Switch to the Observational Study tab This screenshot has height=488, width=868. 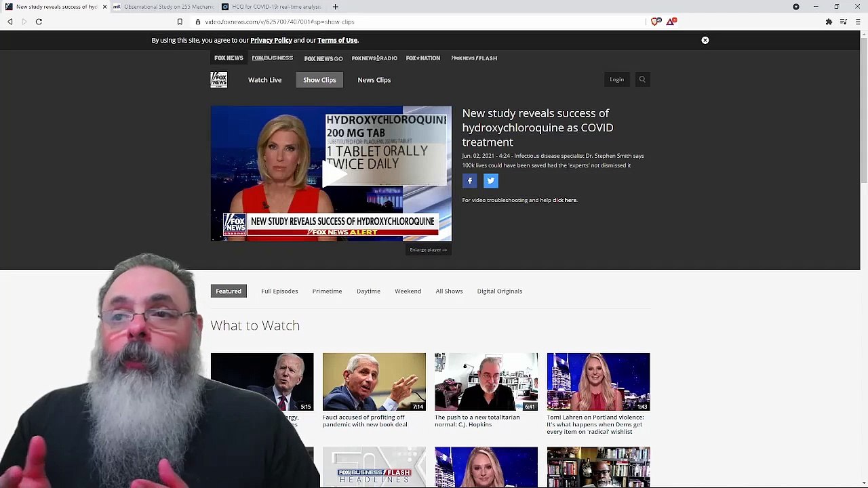click(163, 7)
